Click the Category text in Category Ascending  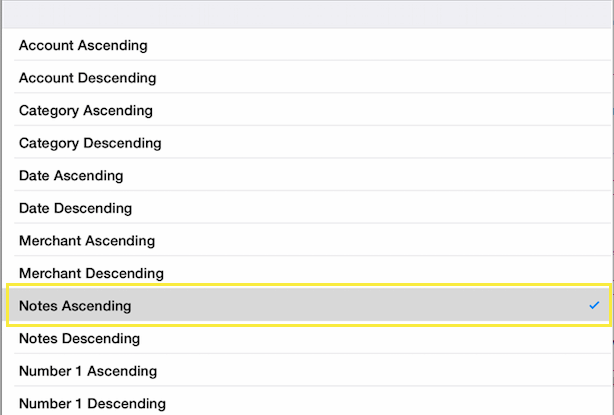(x=49, y=111)
